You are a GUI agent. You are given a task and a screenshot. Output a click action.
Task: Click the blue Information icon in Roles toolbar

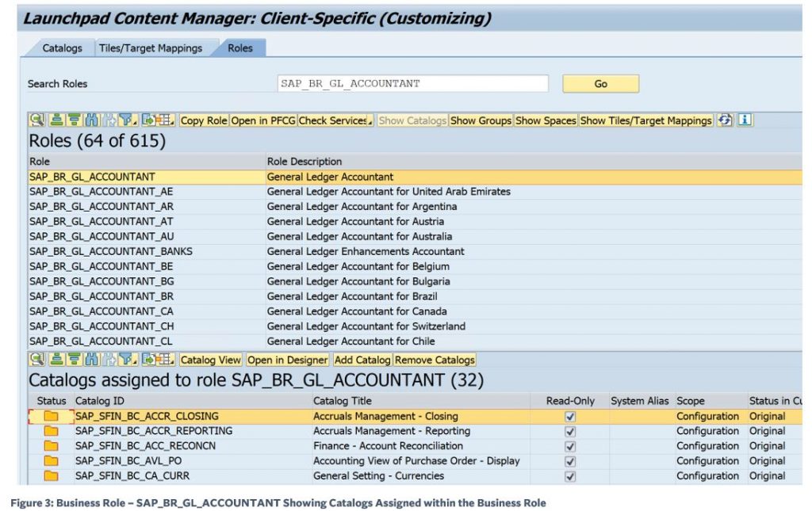coord(745,120)
